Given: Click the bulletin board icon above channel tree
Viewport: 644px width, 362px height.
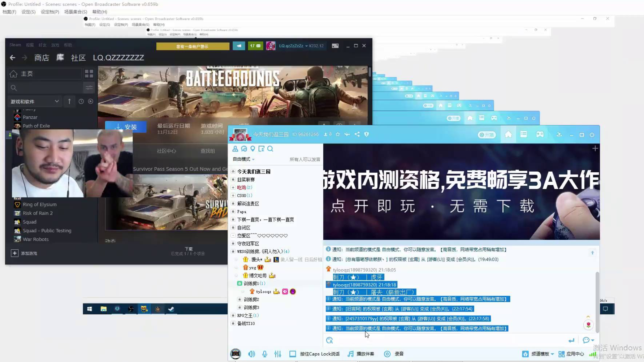Looking at the screenshot, I should click(261, 149).
